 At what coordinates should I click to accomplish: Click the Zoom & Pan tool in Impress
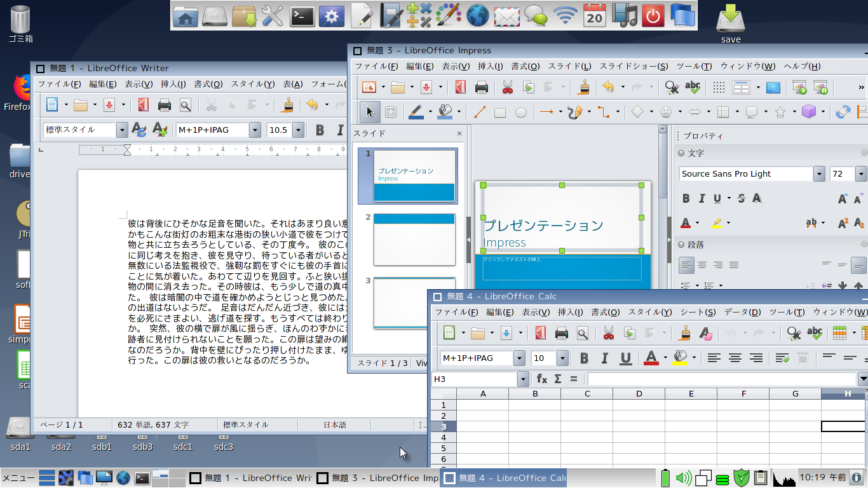(391, 112)
